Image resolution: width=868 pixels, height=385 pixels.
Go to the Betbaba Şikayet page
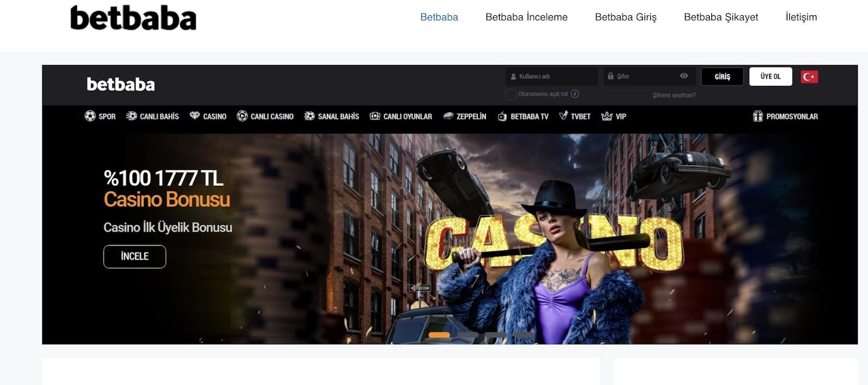[720, 17]
